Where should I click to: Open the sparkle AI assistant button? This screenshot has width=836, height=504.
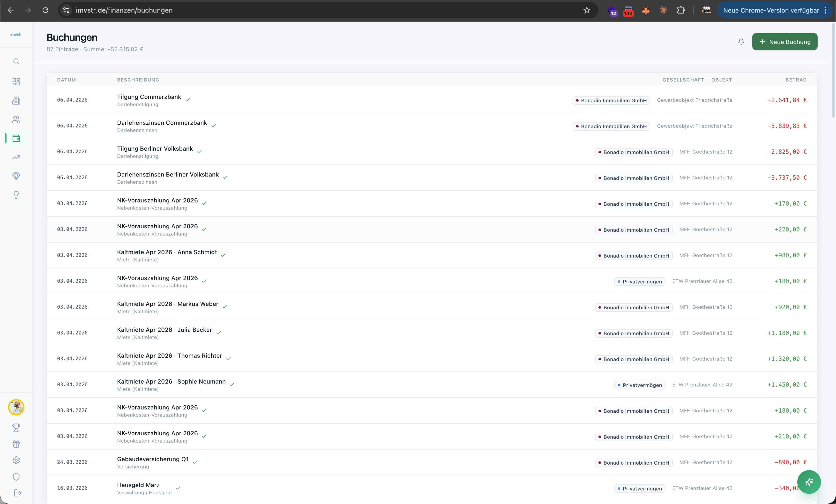pos(809,482)
